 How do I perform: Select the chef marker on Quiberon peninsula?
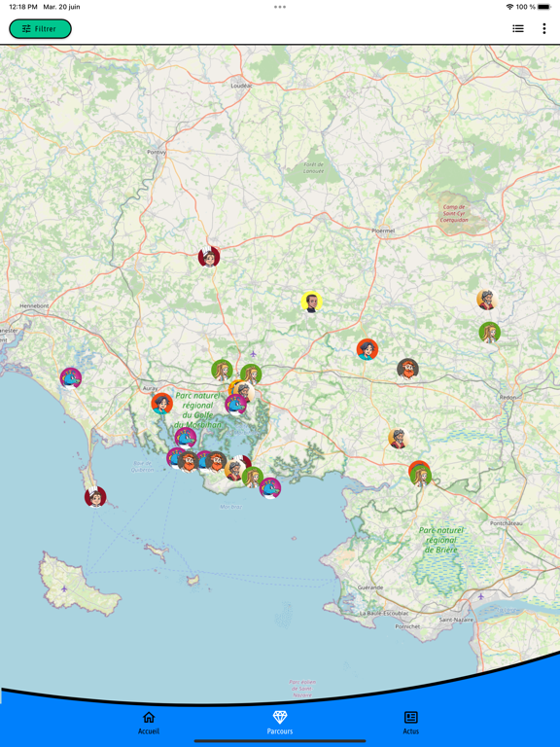[x=95, y=497]
